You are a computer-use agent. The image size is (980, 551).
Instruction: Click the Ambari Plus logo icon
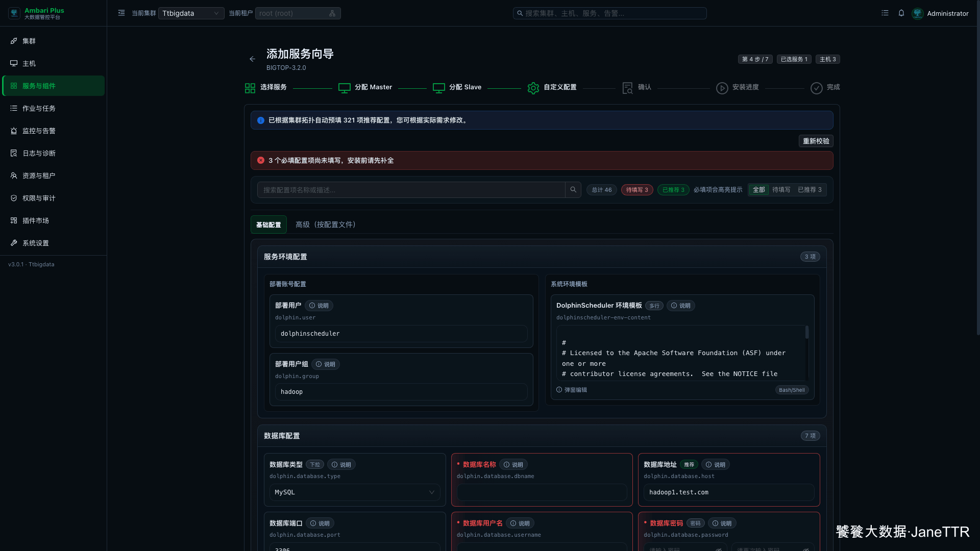(x=14, y=13)
